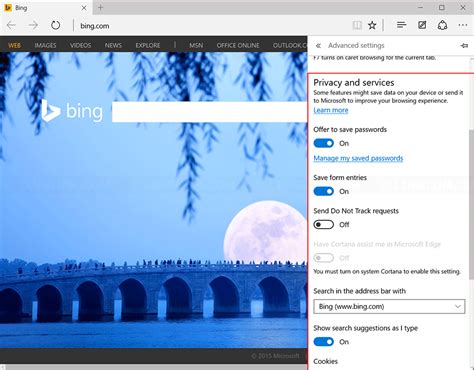Viewport: 474px width, 370px height.
Task: Go forward with the forward arrow
Action: tap(33, 25)
